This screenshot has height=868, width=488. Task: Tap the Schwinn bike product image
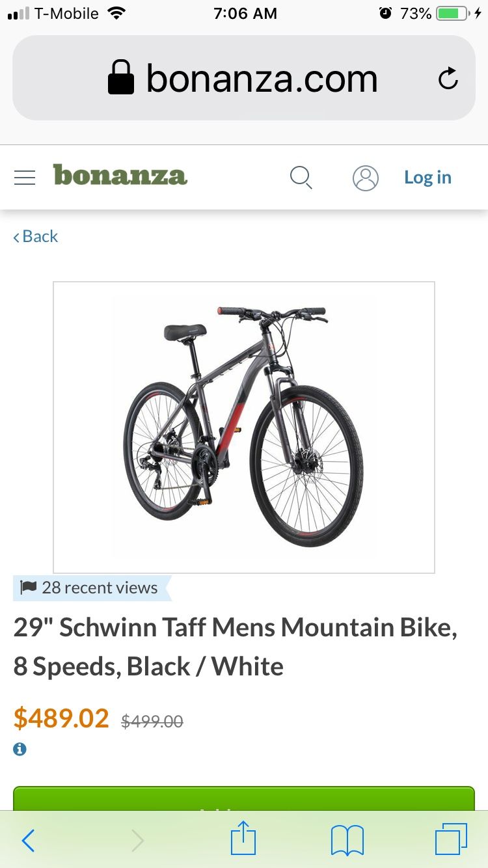coord(244,427)
